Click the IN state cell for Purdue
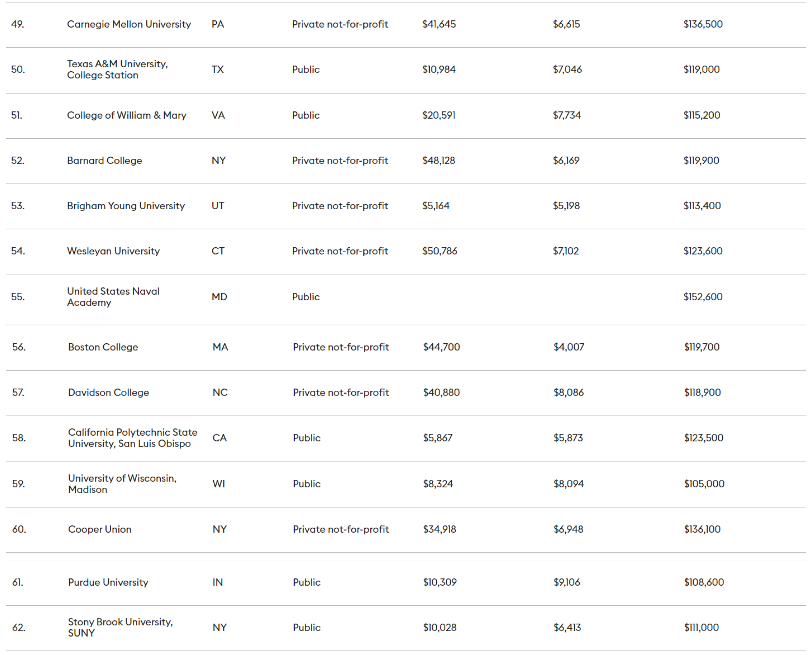The width and height of the screenshot is (809, 655). [218, 582]
